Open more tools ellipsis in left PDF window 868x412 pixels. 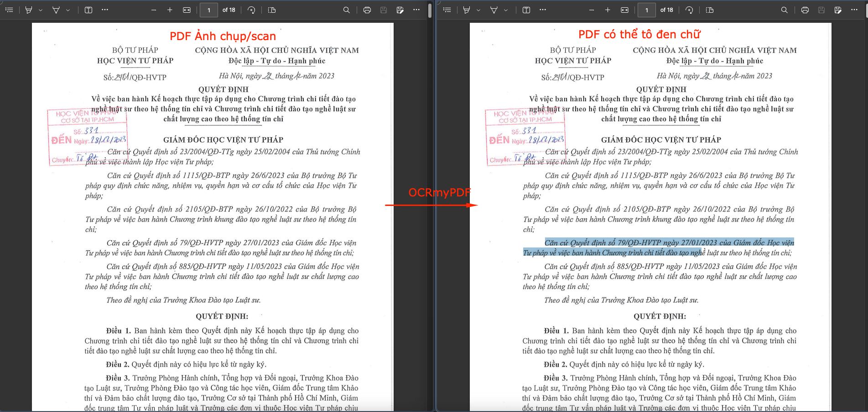click(105, 10)
